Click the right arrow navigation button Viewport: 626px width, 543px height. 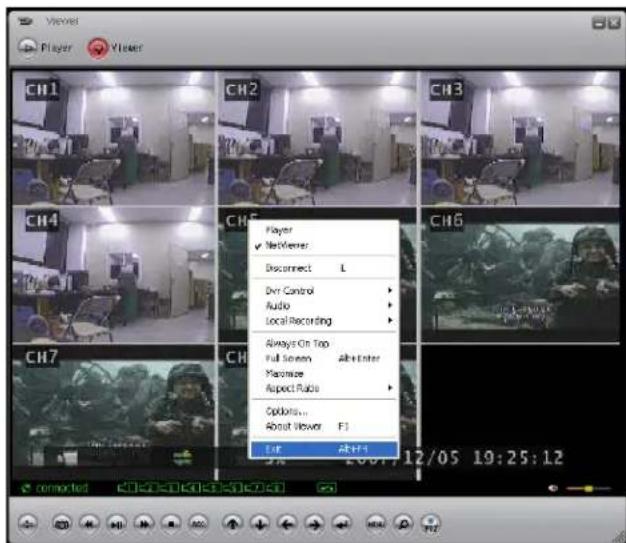tap(314, 523)
